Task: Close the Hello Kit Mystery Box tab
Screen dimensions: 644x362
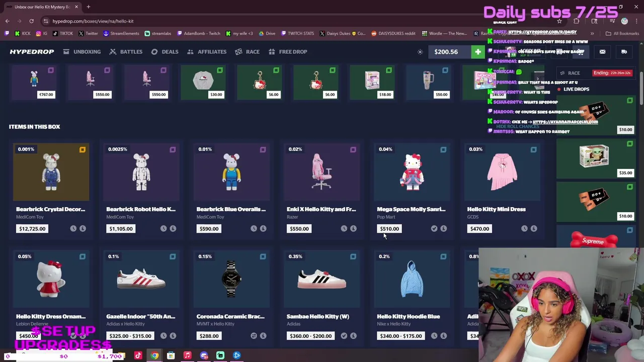Action: pos(76,7)
